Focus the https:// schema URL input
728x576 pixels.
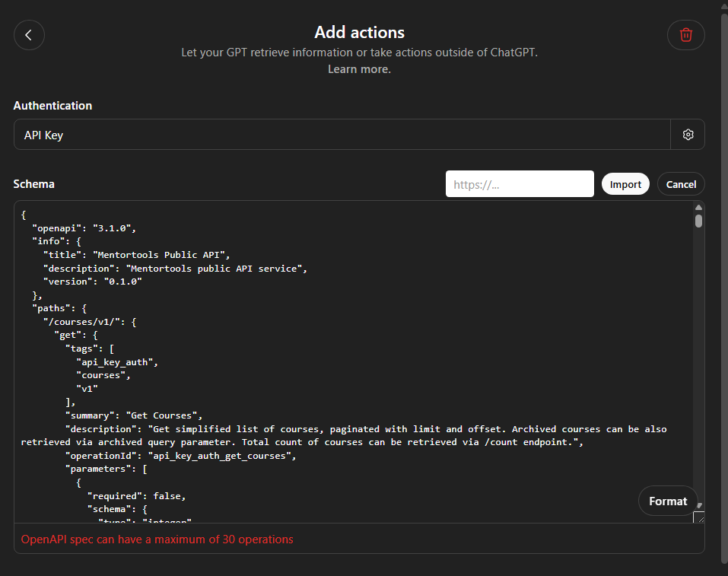[520, 184]
